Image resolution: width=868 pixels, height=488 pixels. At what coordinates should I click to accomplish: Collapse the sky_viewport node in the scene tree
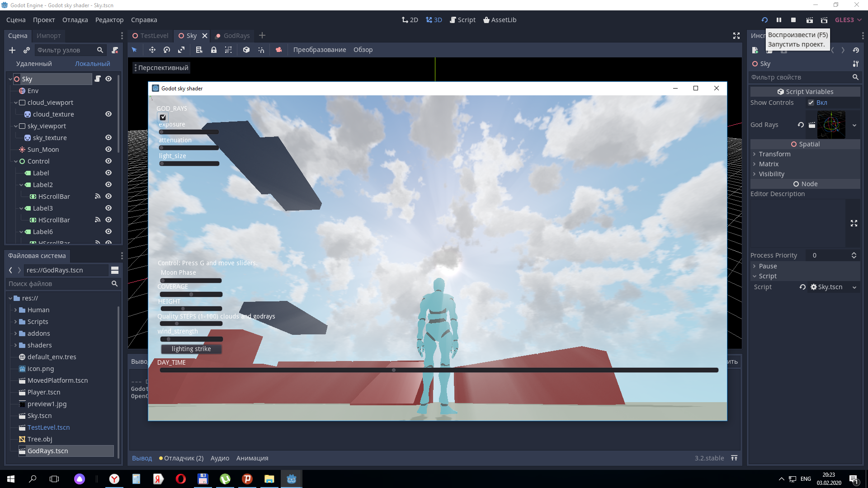[15, 126]
